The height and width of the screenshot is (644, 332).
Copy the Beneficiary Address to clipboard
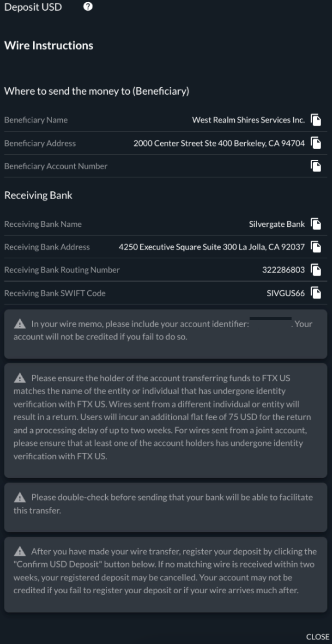(x=316, y=143)
